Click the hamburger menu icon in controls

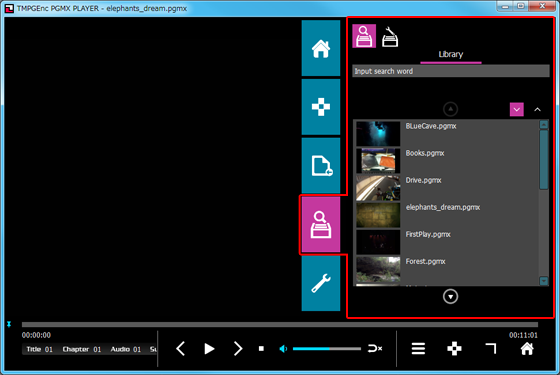(418, 349)
